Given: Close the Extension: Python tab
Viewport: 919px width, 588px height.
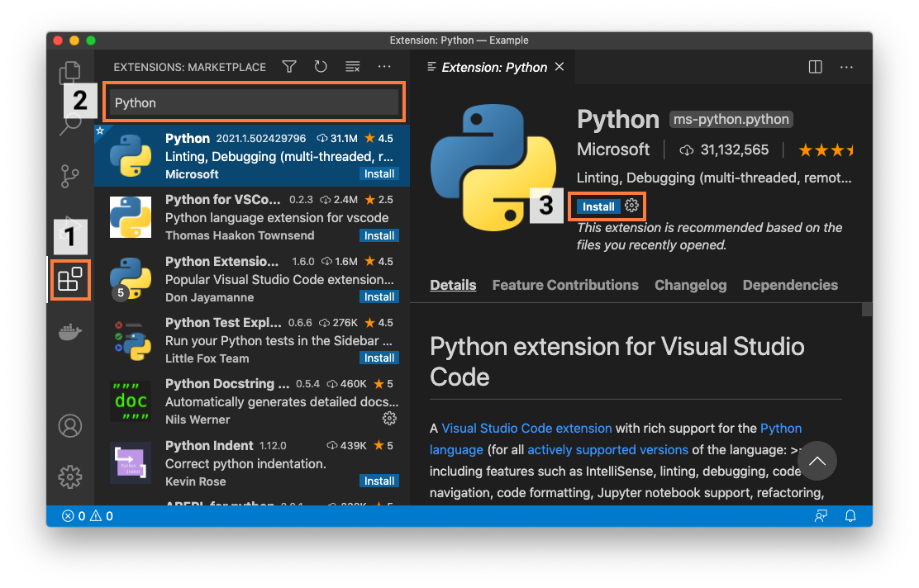Looking at the screenshot, I should (559, 67).
